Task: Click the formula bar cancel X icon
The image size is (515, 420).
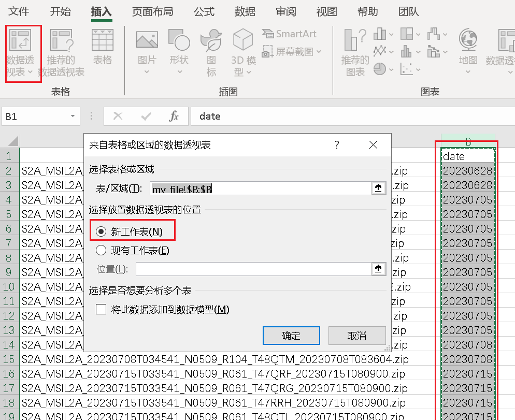Action: (x=118, y=116)
